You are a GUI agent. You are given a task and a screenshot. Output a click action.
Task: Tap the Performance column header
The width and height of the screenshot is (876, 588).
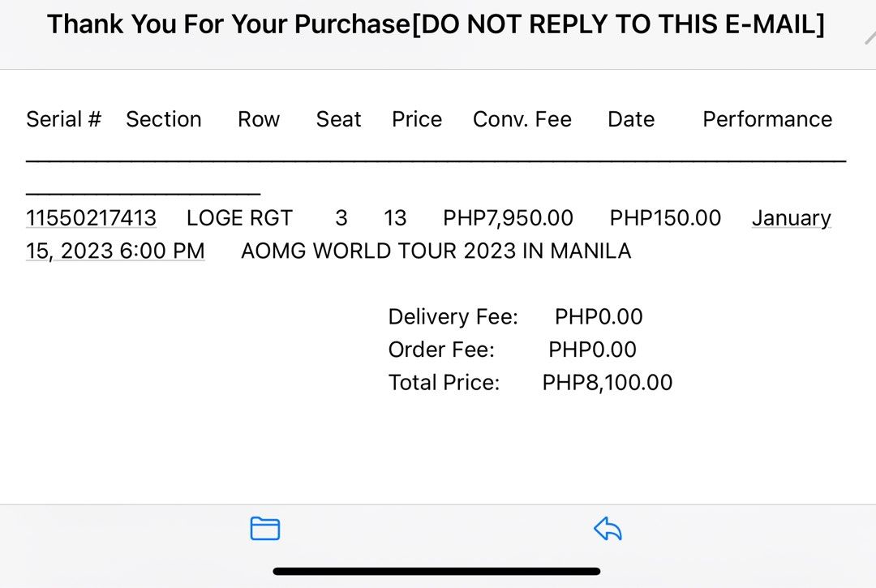click(767, 119)
